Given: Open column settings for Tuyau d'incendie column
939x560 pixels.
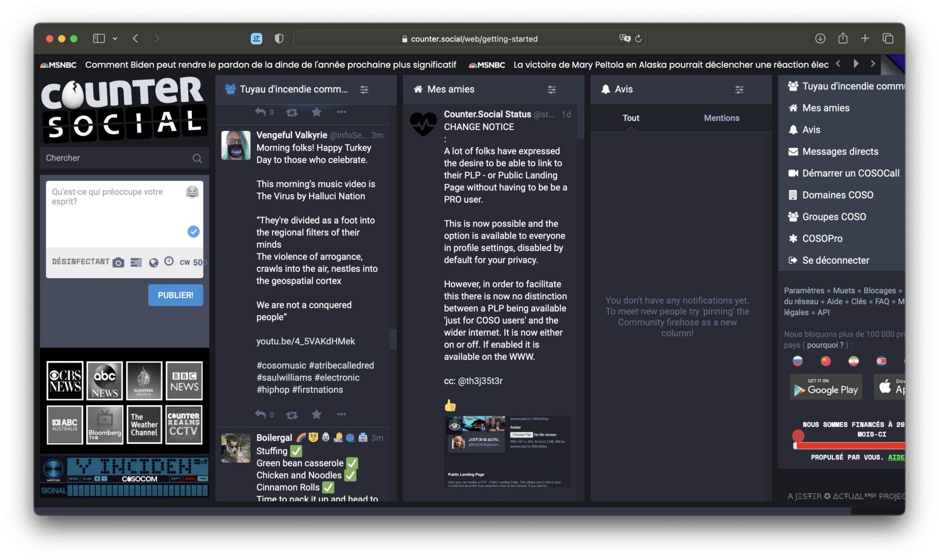Looking at the screenshot, I should click(x=364, y=89).
